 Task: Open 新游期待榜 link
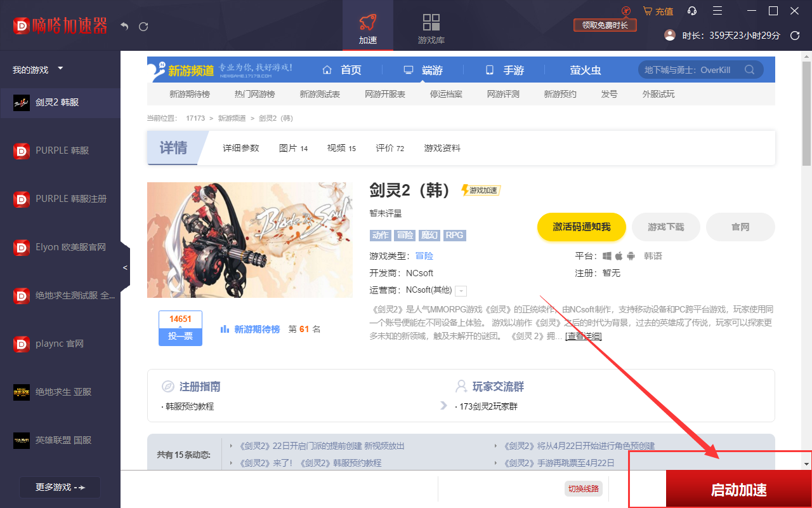pos(190,94)
